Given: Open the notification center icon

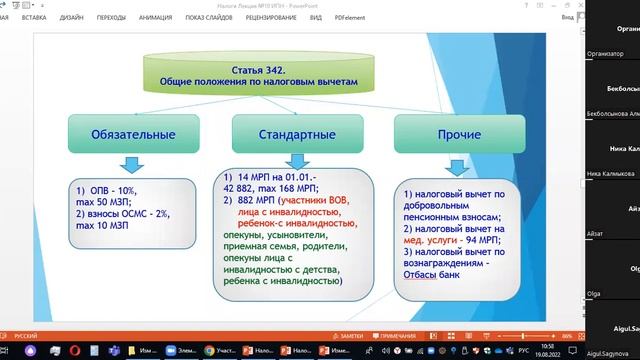Looking at the screenshot, I should point(573,350).
